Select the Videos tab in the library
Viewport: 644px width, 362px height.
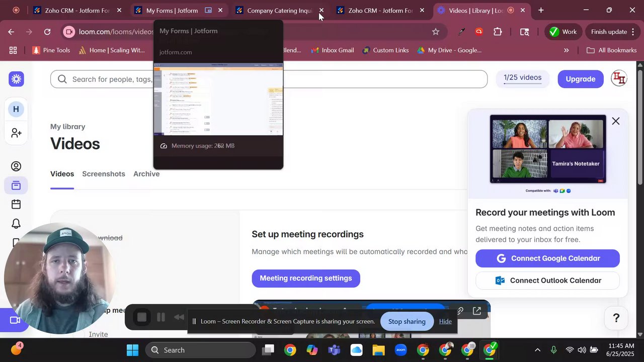[62, 174]
